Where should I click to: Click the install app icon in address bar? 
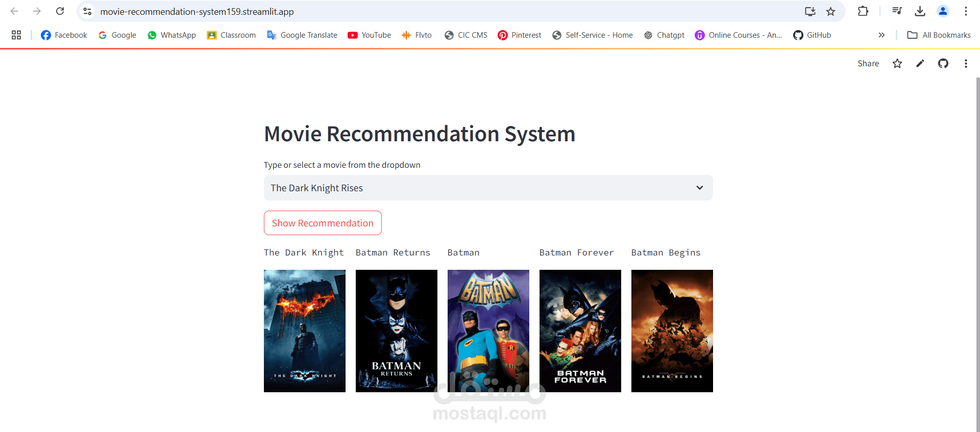point(810,11)
